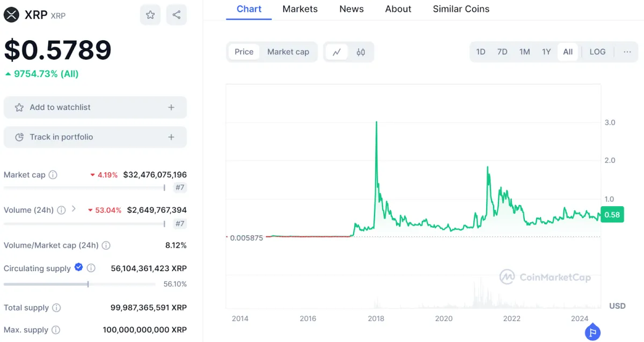This screenshot has height=342, width=644.
Task: Select the Market cap chart mode
Action: [288, 52]
